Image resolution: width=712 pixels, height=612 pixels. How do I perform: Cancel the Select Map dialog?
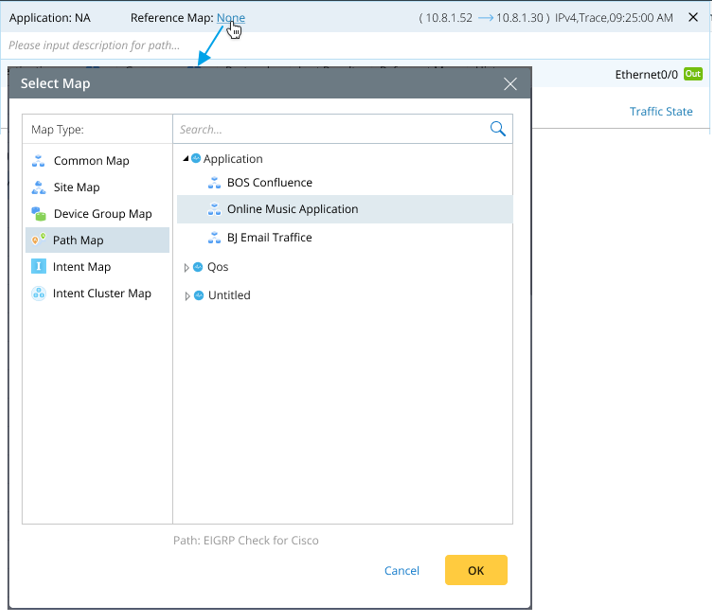point(401,571)
